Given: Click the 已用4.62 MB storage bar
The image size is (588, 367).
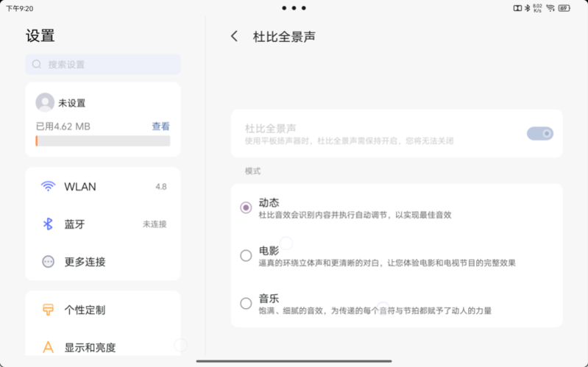Looking at the screenshot, I should click(102, 140).
